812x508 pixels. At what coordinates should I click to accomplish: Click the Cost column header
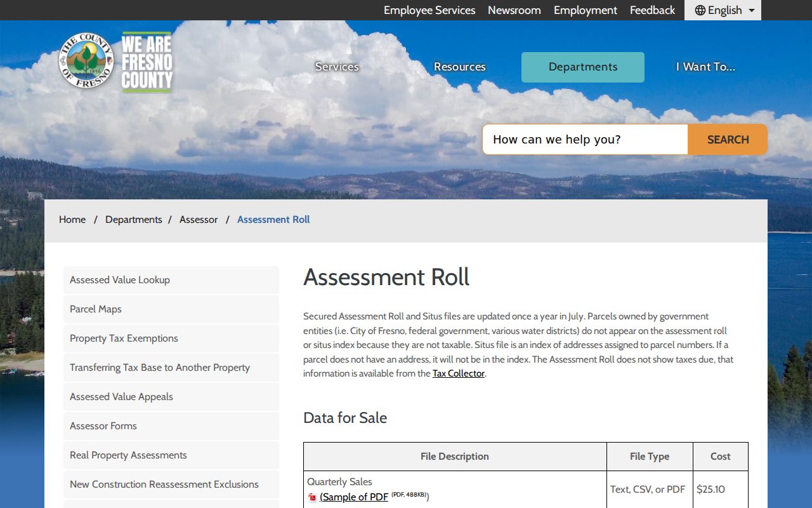(x=721, y=457)
